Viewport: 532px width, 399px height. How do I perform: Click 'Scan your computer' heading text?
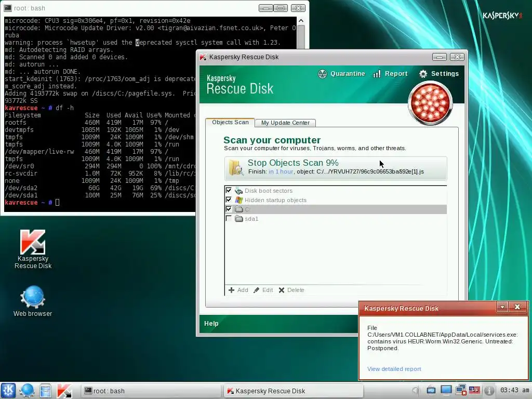point(272,140)
